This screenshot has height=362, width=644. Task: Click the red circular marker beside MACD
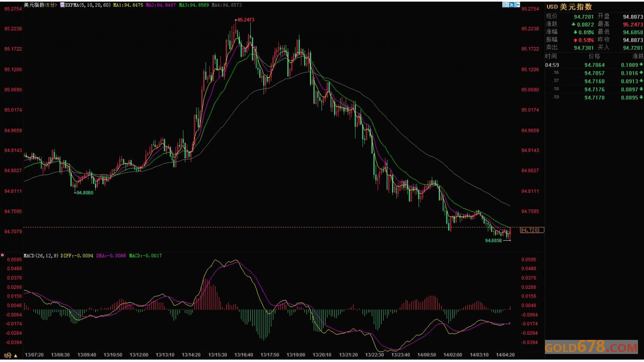(2, 255)
